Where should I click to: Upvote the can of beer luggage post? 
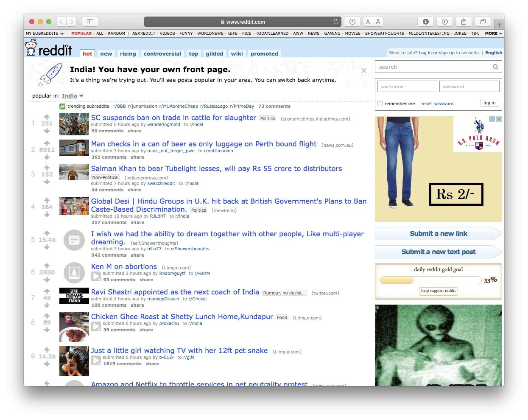tap(47, 143)
